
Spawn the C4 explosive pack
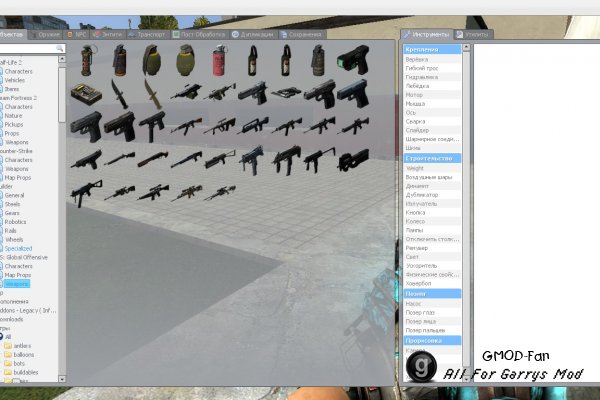click(86, 94)
